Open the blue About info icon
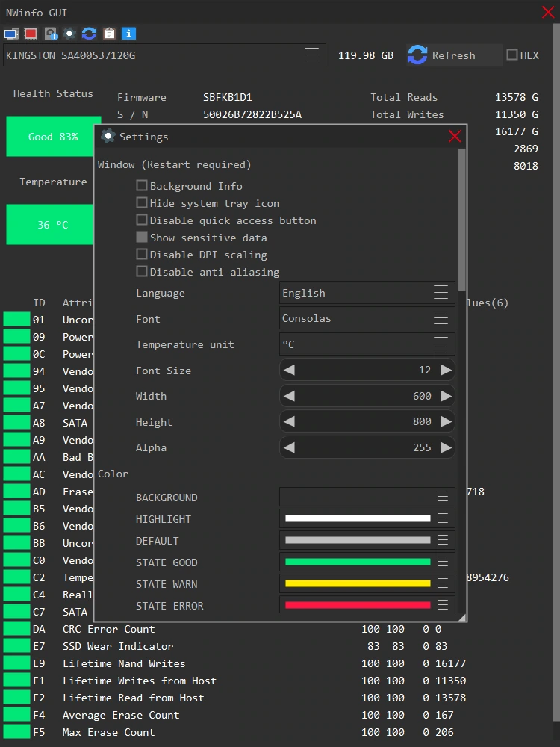 (x=128, y=34)
